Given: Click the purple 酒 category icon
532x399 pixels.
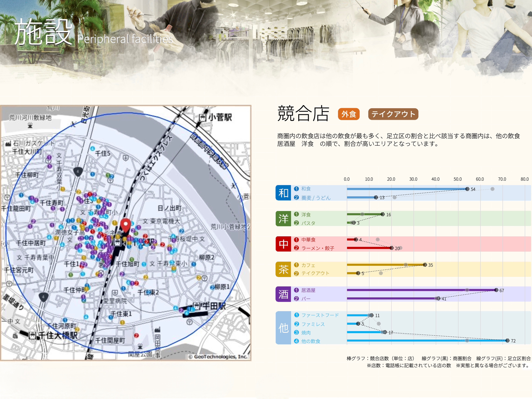Looking at the screenshot, I should 283,294.
